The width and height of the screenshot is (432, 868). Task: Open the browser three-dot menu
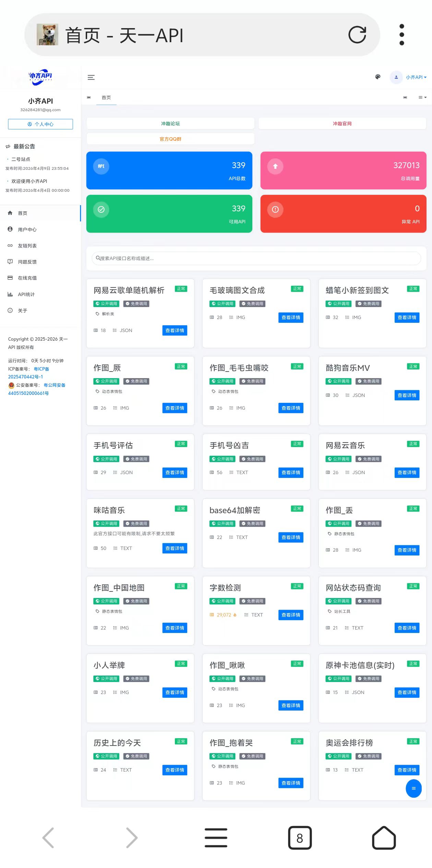tap(401, 35)
